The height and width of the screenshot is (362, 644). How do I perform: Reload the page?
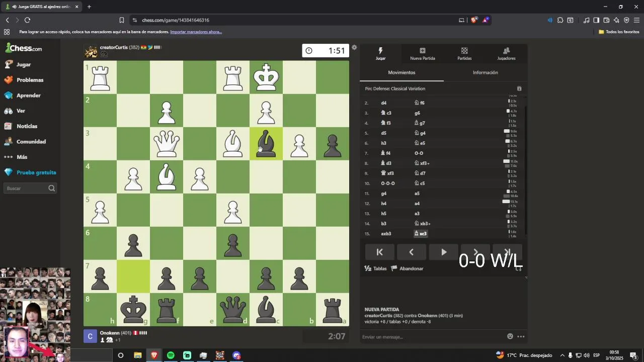tap(27, 20)
